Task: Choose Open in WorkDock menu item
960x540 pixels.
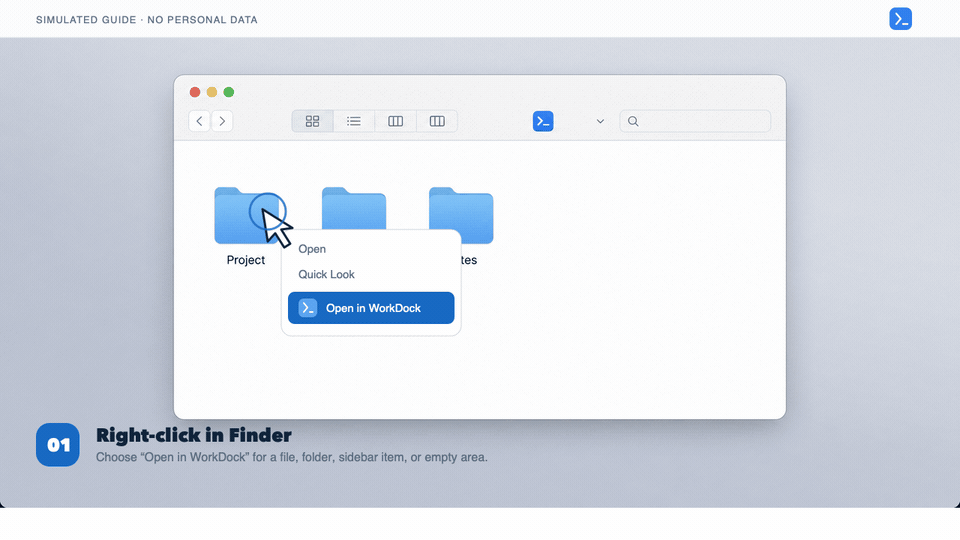Action: (x=371, y=308)
